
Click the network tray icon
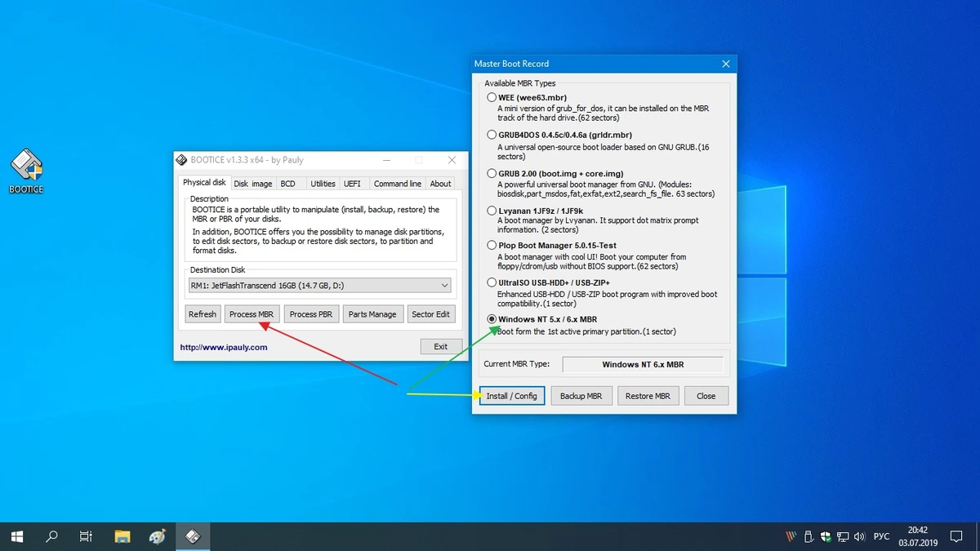(x=842, y=536)
